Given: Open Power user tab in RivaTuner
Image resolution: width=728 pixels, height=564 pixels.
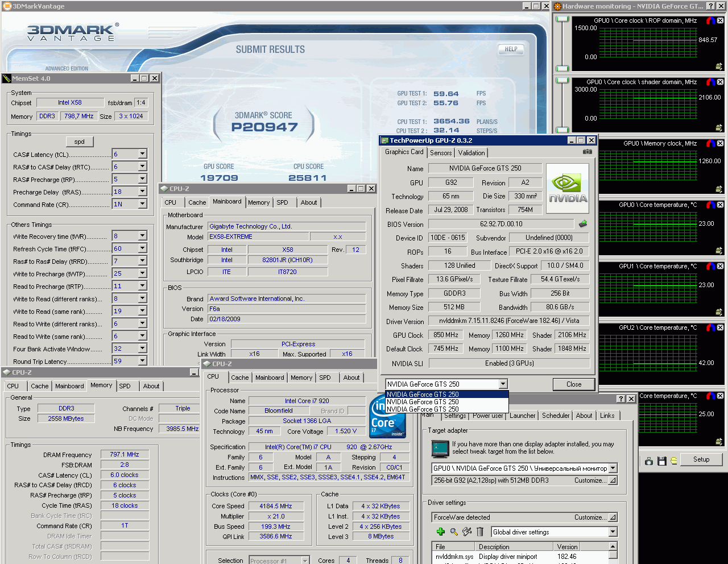Looking at the screenshot, I should tap(488, 416).
